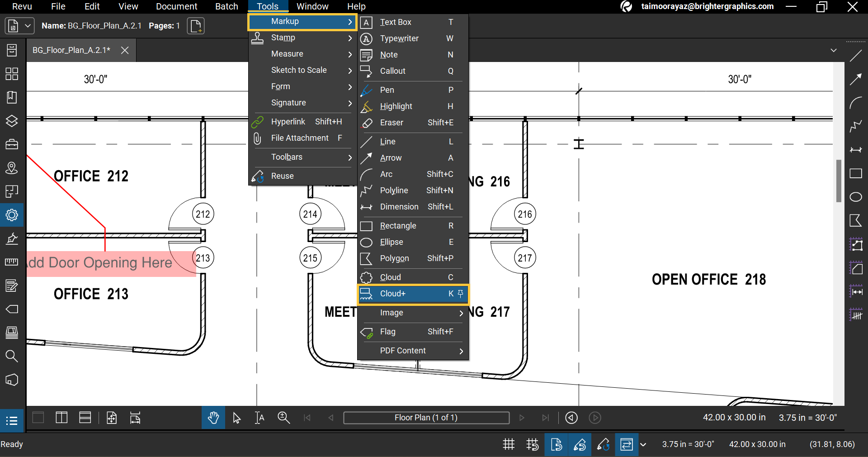Click the Previous View button

[x=571, y=418]
